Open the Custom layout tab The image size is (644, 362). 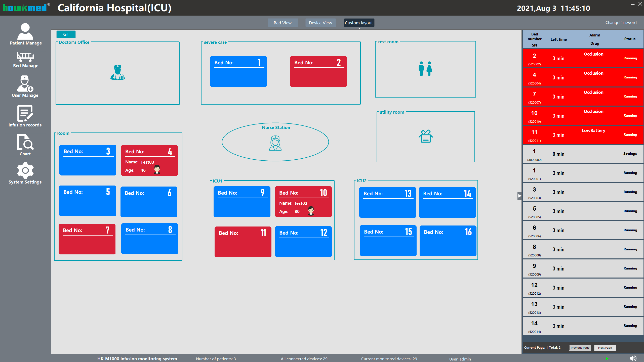[x=359, y=23]
